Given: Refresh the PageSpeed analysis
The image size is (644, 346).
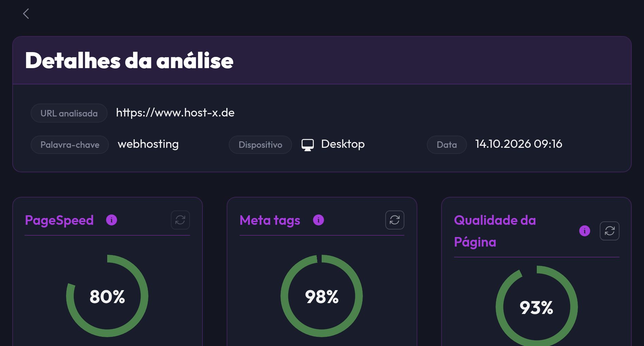Looking at the screenshot, I should click(x=180, y=220).
